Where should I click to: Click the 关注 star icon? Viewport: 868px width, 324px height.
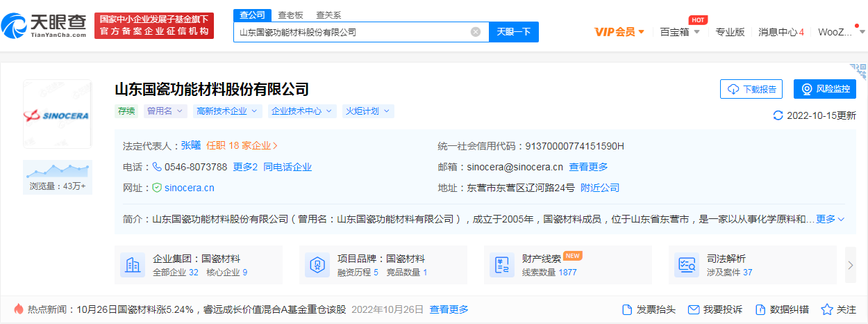(827, 309)
